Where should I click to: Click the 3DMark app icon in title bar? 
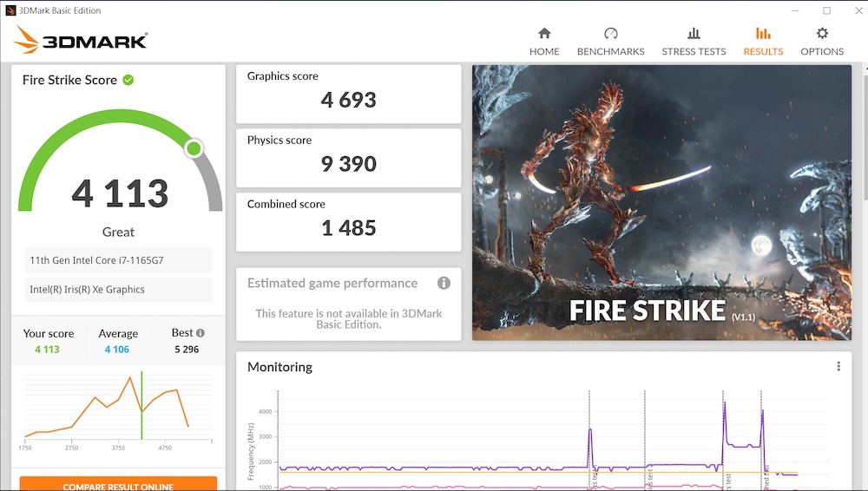click(x=10, y=10)
